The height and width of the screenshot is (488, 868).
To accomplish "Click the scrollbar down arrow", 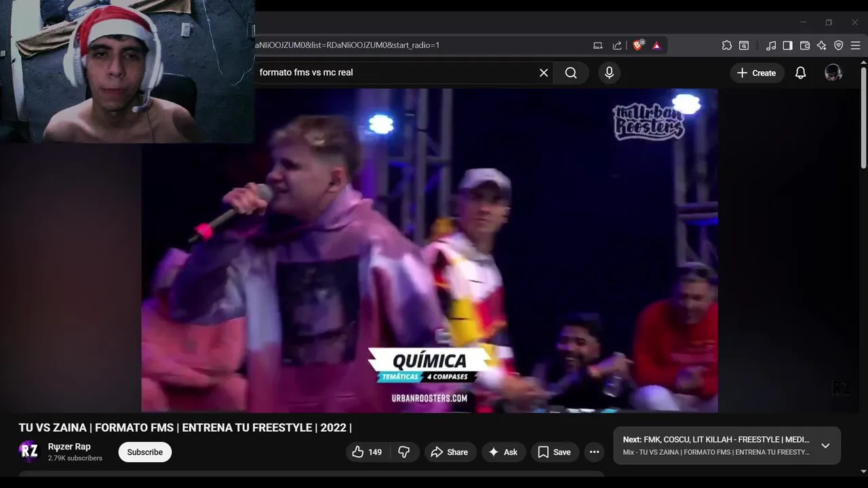I will (x=863, y=471).
